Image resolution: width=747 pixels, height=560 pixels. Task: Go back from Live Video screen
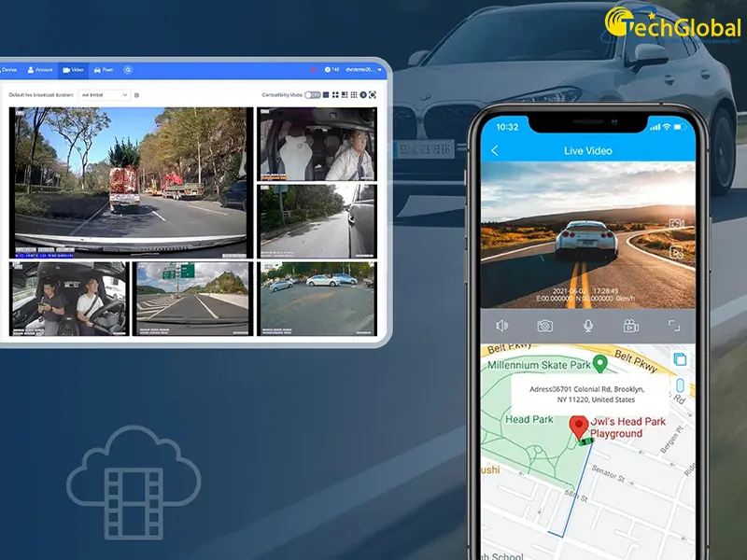tap(494, 150)
